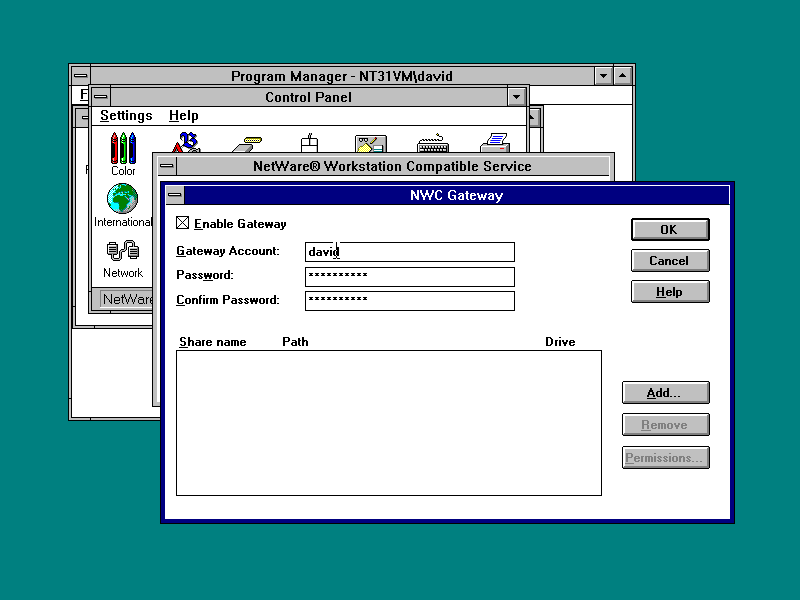Viewport: 800px width, 600px height.
Task: Cancel the NWC Gateway dialog
Action: point(670,261)
